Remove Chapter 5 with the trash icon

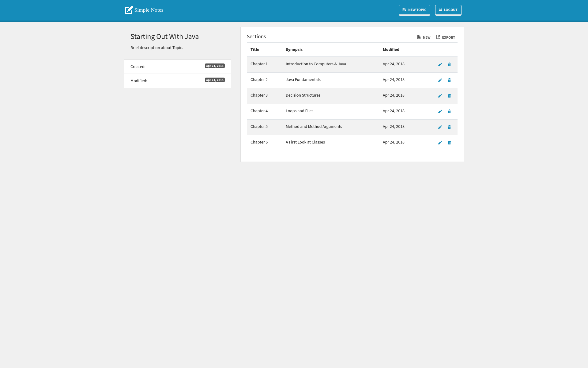point(449,127)
